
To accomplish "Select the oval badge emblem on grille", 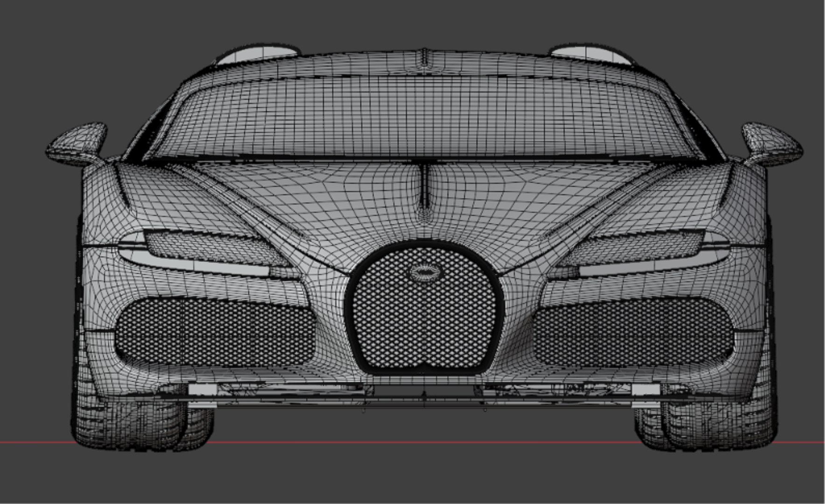I will coord(424,273).
